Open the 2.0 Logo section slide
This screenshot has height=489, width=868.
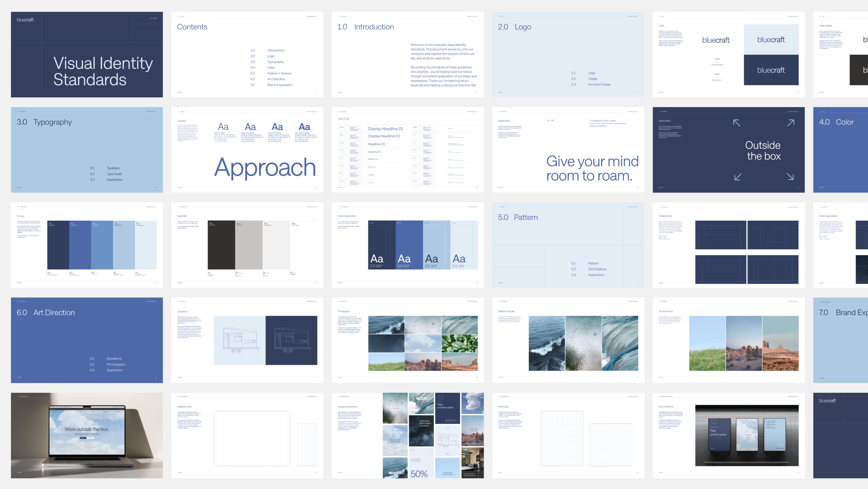(568, 55)
